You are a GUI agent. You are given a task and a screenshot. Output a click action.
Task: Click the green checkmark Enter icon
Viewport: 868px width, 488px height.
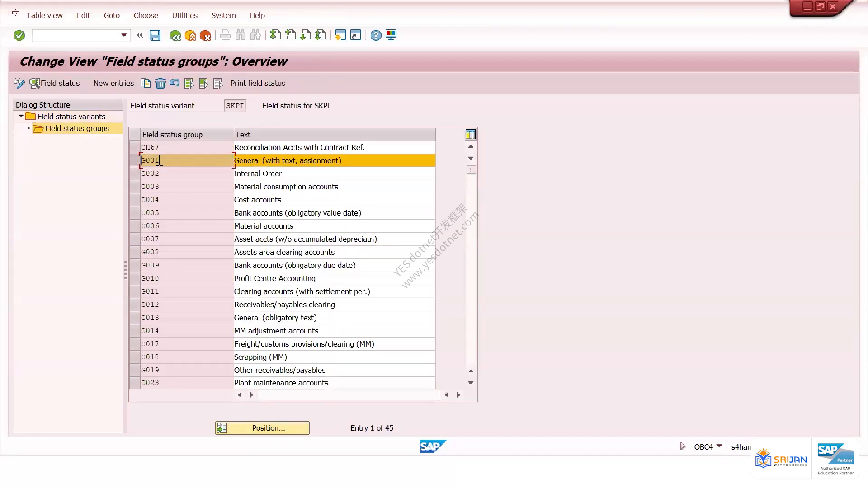19,35
